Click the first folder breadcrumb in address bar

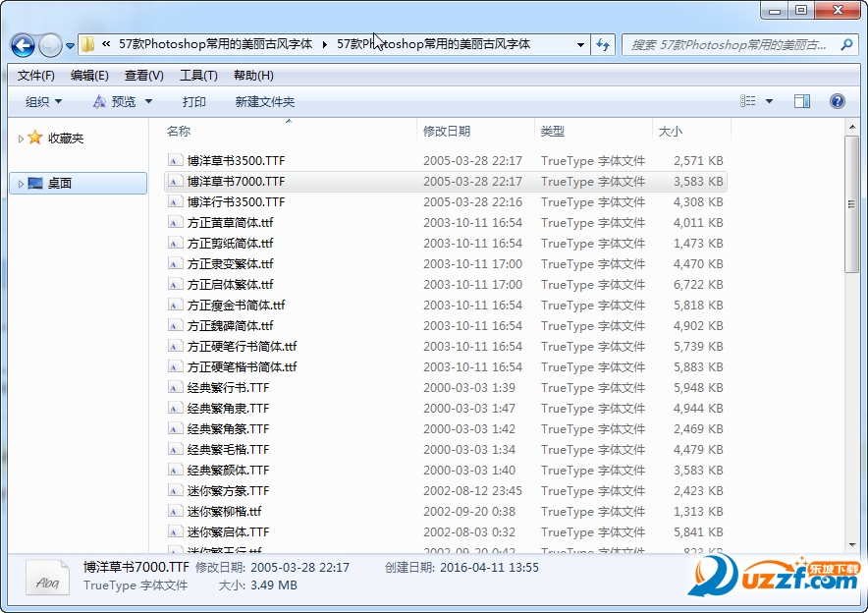[x=215, y=44]
